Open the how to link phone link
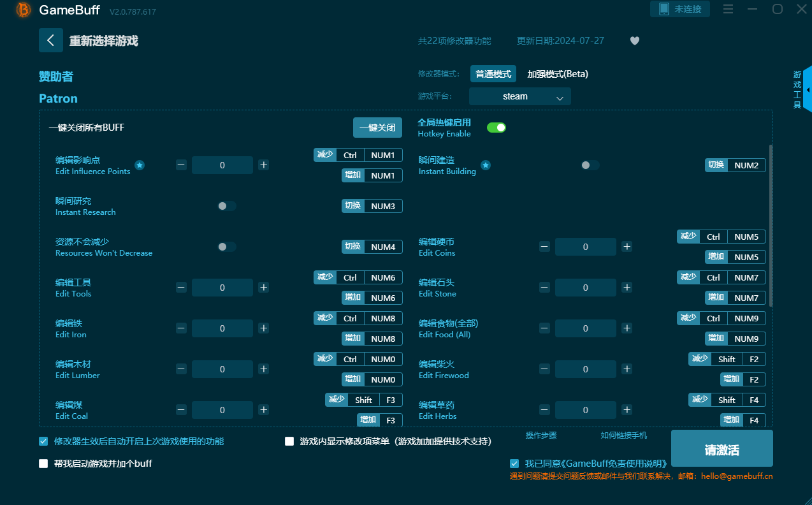This screenshot has width=812, height=505. [623, 435]
